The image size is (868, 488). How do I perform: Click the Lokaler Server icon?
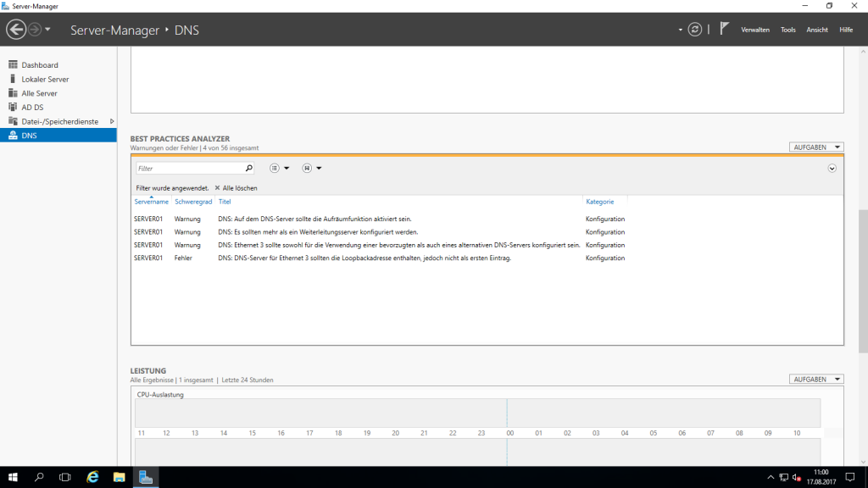[13, 79]
